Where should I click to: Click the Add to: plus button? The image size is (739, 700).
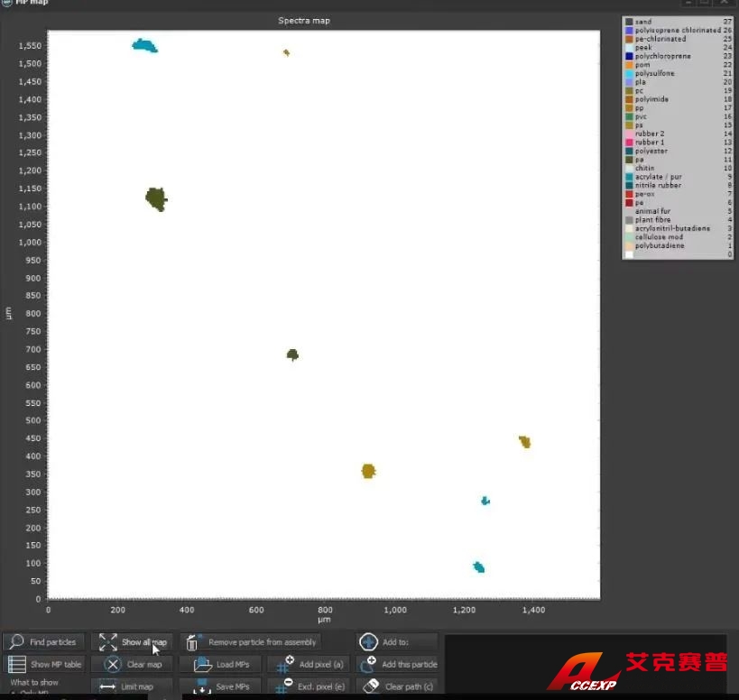pos(368,642)
